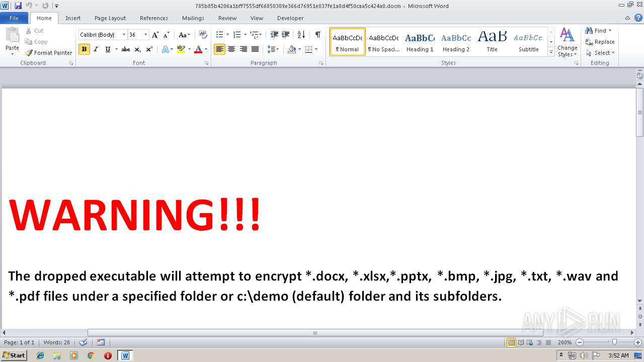This screenshot has height=362, width=644.
Task: Click Clear Formatting icon
Action: click(x=203, y=35)
